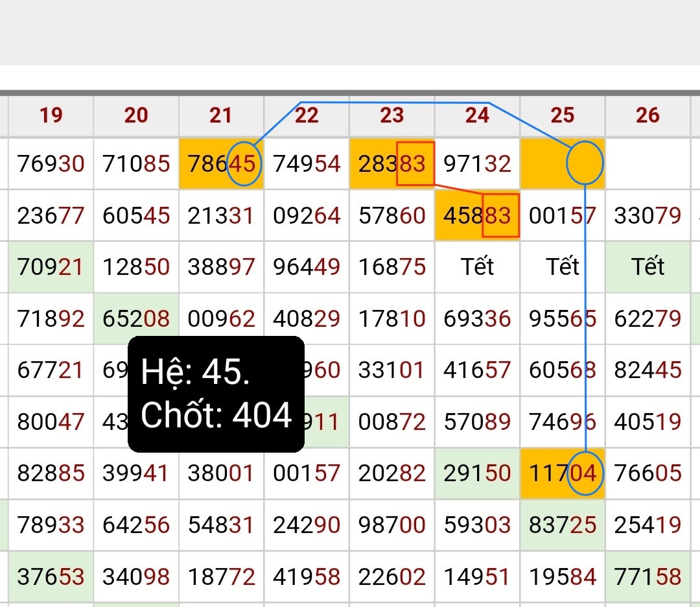The image size is (700, 607).
Task: Click the cell 00872
Action: point(392,422)
